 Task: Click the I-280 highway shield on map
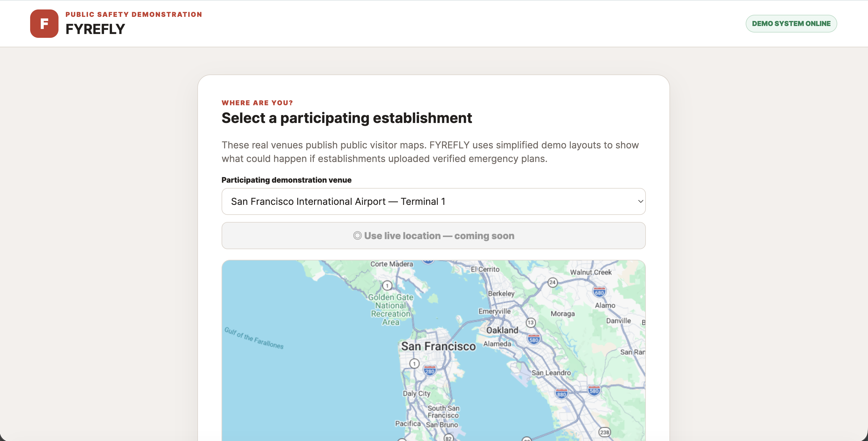pos(430,371)
